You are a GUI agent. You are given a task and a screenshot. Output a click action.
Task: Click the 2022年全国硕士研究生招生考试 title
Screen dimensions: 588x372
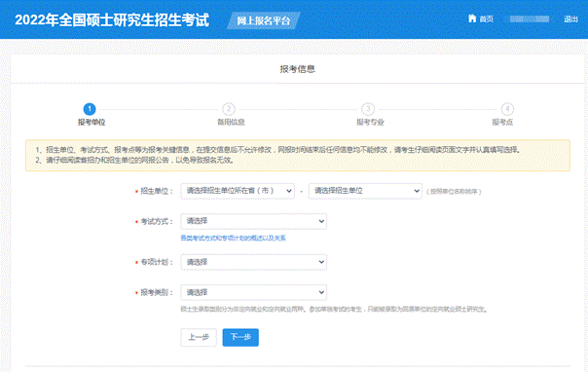112,20
